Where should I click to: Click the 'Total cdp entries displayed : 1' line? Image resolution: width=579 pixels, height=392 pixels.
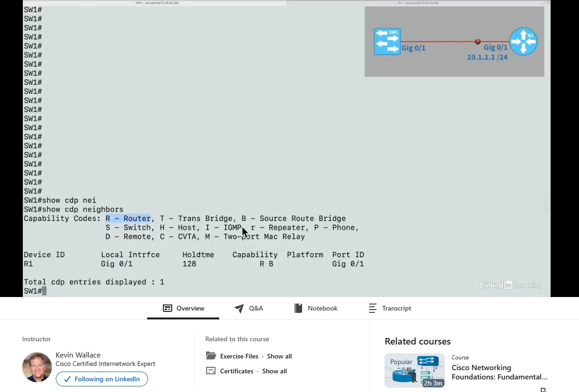(94, 282)
